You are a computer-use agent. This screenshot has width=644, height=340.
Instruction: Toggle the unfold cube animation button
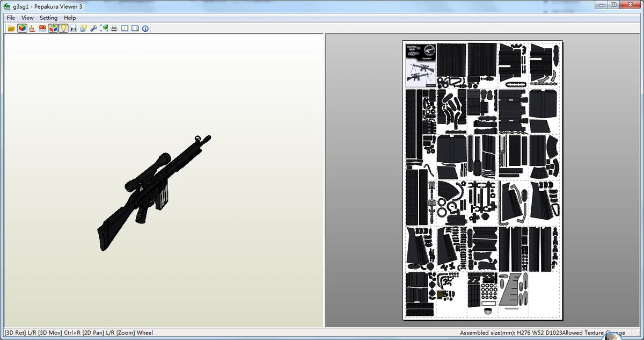click(x=53, y=28)
